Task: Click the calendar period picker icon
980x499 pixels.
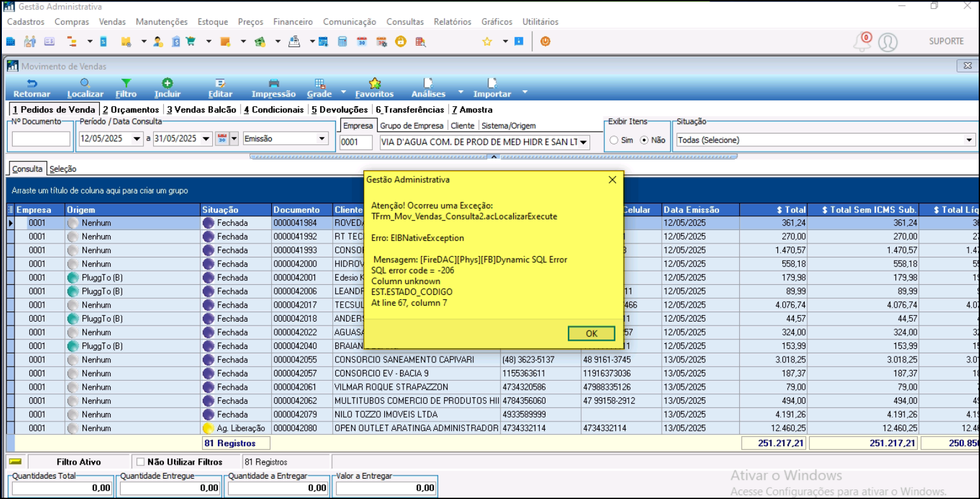Action: pos(222,139)
